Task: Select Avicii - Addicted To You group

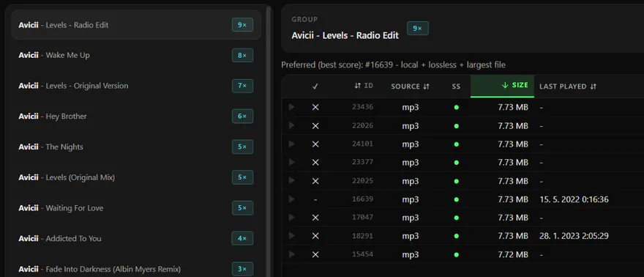Action: pyautogui.click(x=136, y=238)
